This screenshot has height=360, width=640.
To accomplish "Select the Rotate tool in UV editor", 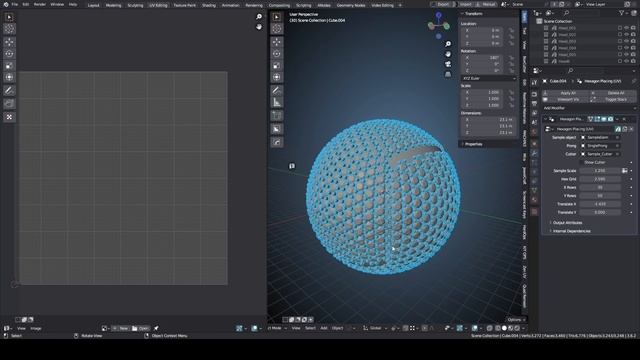I will tap(9, 54).
